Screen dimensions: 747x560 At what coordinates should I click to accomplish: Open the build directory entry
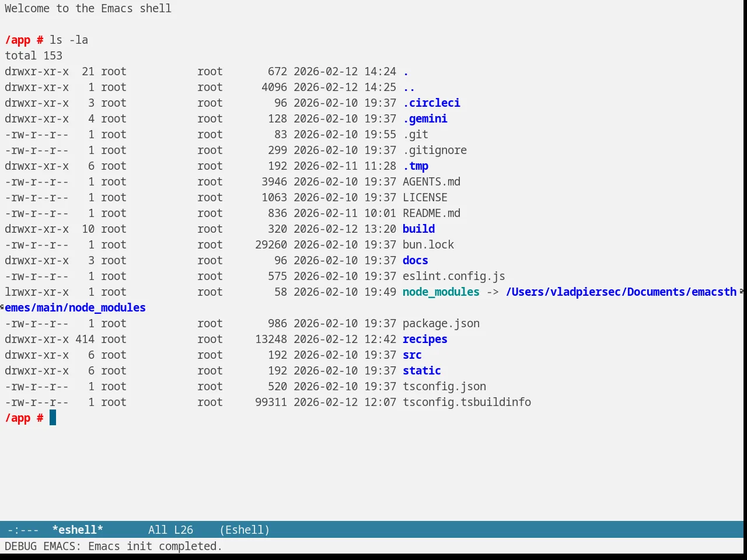(418, 229)
